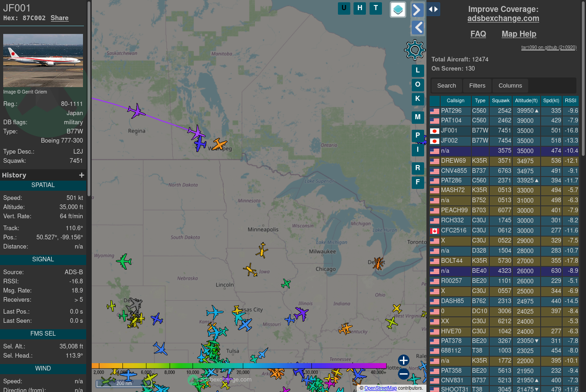The image size is (586, 392).
Task: Select the yellow aircraft north of Iowa
Action: pyautogui.click(x=262, y=250)
